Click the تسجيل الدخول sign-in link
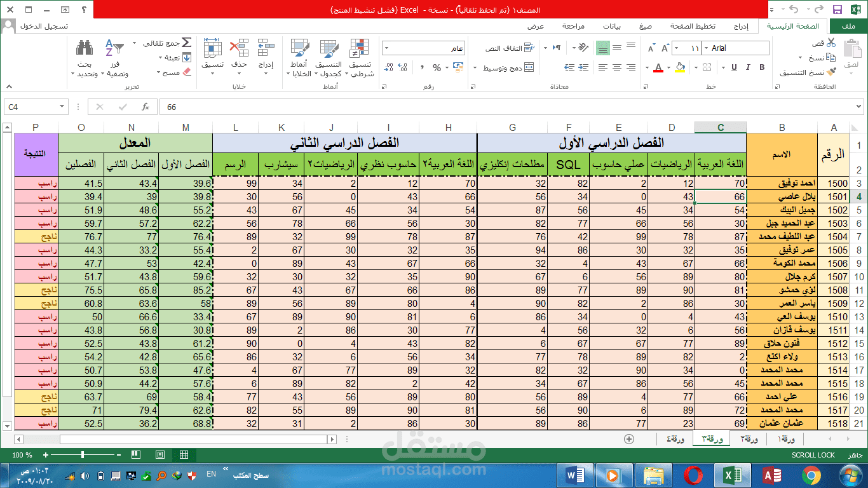 (43, 26)
